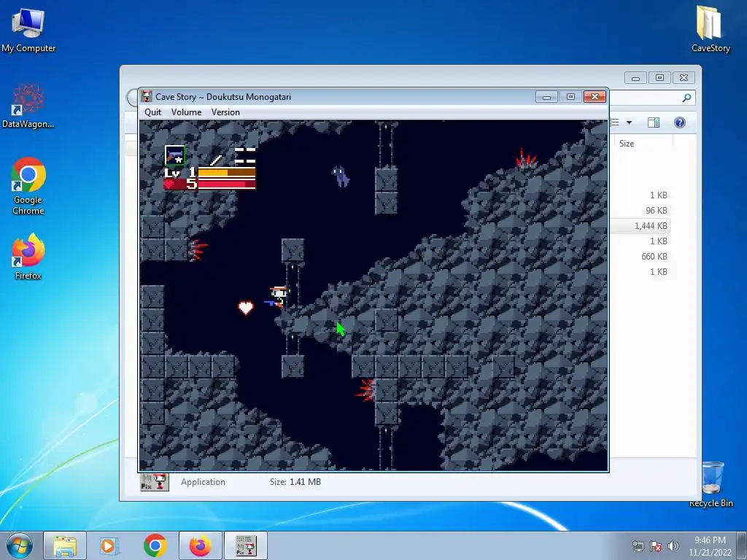Click the Polar Star weapon icon in HUD
The height and width of the screenshot is (560, 747).
point(175,155)
